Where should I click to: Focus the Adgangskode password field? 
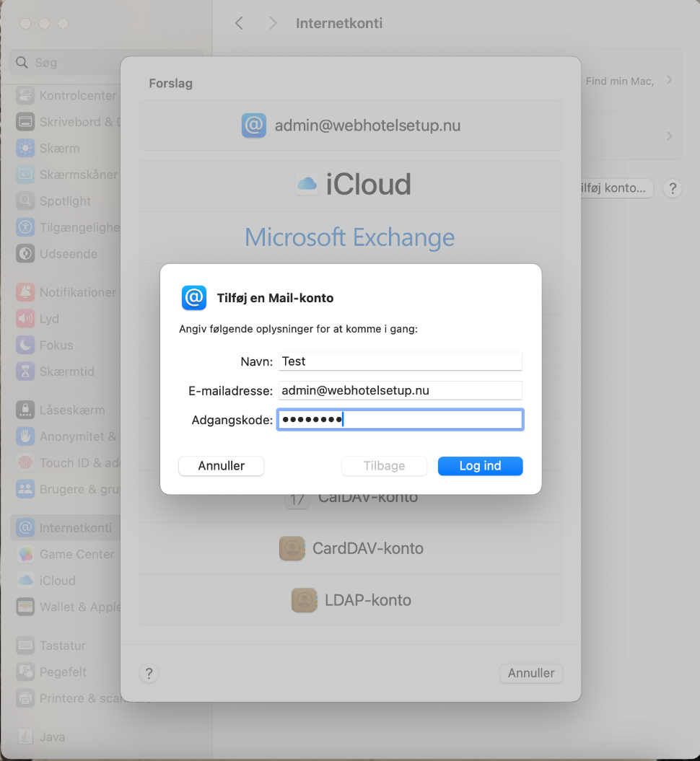click(400, 419)
